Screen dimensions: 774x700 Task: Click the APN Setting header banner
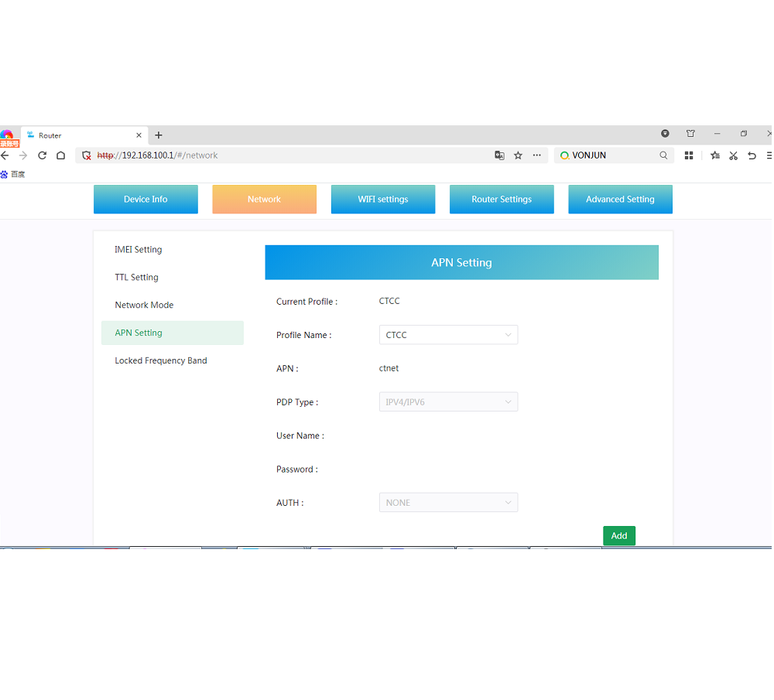(461, 262)
